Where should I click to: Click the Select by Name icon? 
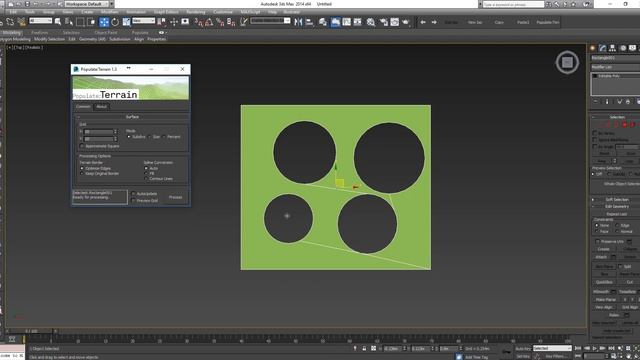[x=69, y=22]
